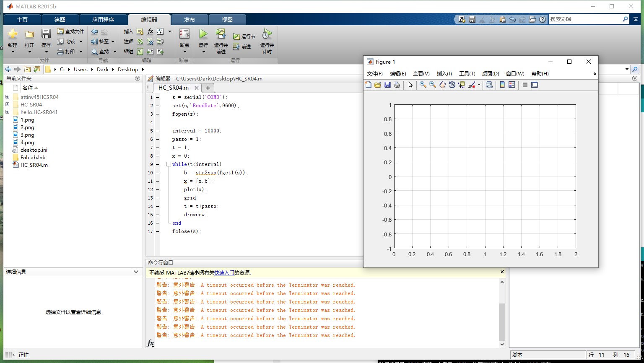Open Insert (插入) menu in Figure 1

point(444,74)
